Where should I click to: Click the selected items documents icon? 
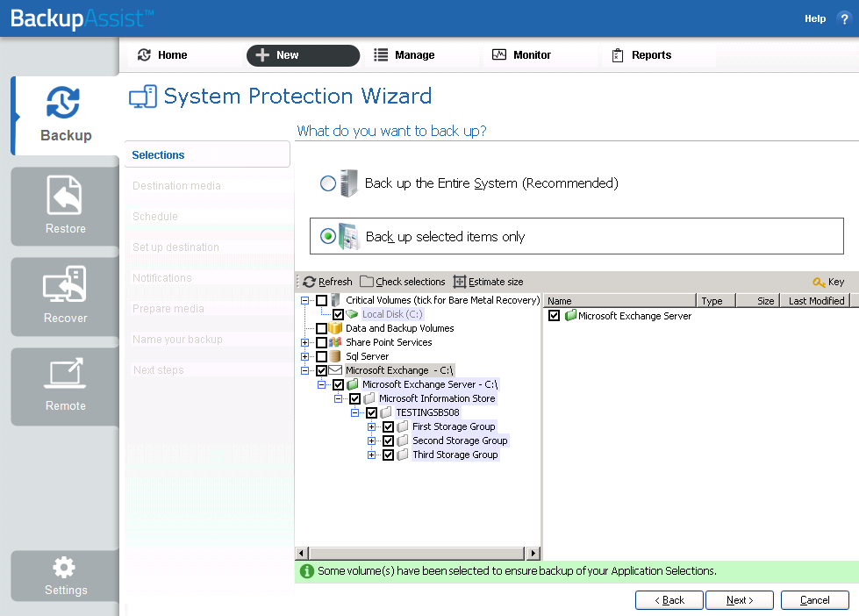349,236
